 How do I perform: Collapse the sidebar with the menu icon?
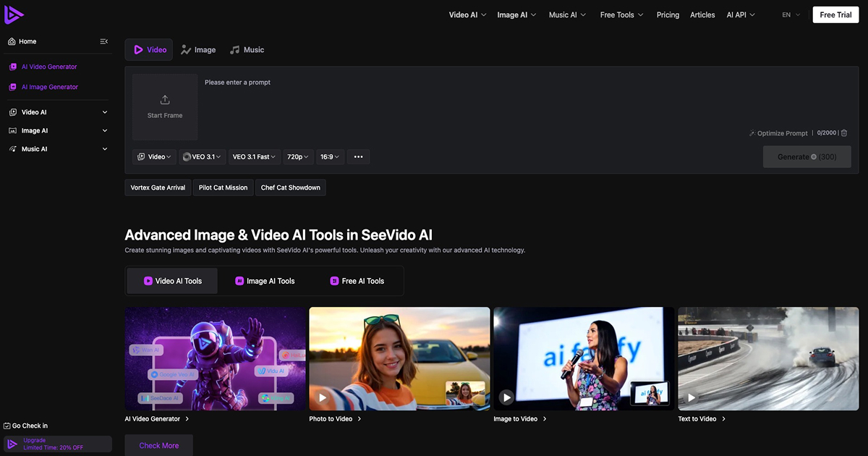pyautogui.click(x=104, y=41)
